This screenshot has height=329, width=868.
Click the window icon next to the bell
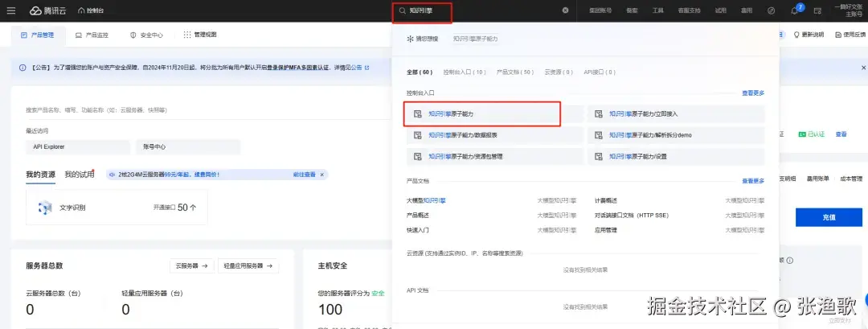[x=817, y=10]
